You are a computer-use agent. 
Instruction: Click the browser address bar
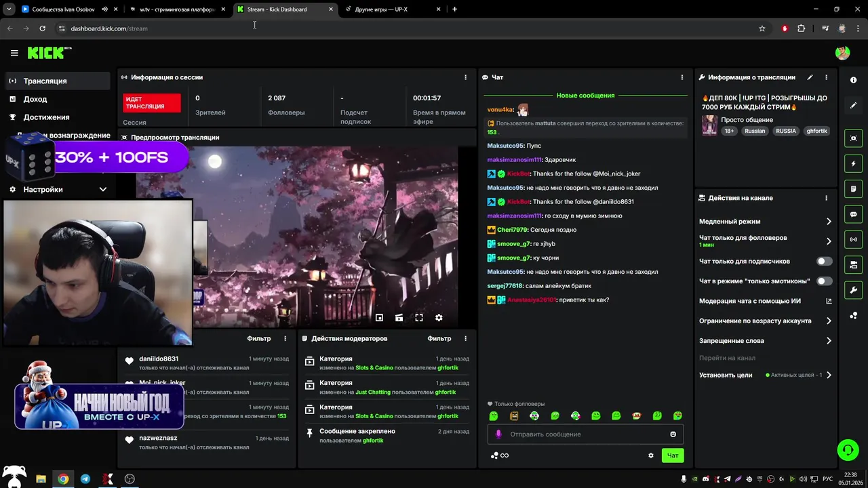point(407,28)
